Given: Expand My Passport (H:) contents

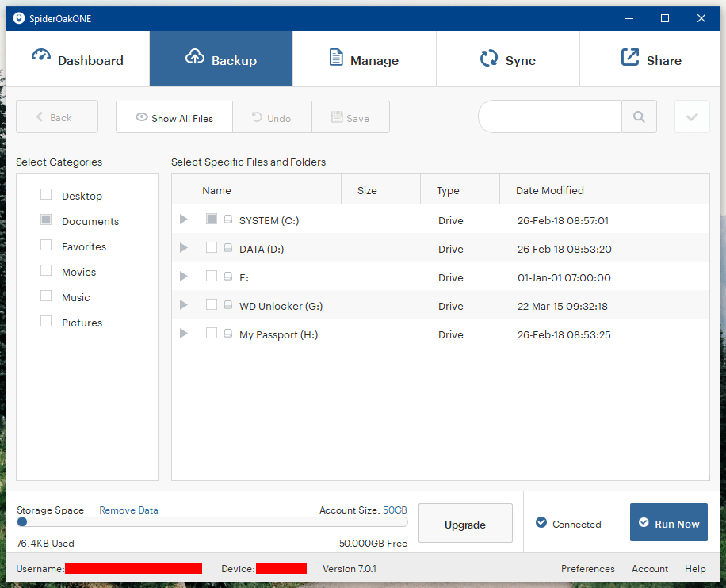Looking at the screenshot, I should pos(183,334).
